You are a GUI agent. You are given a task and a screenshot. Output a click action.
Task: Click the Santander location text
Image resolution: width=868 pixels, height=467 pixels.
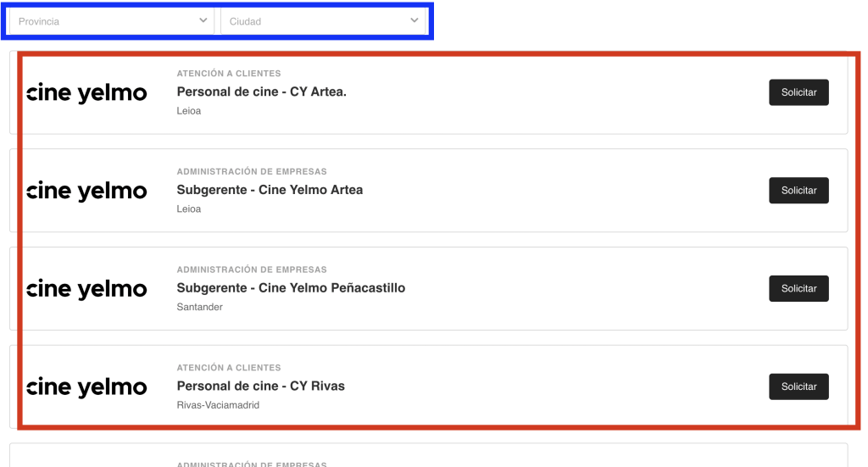[199, 307]
